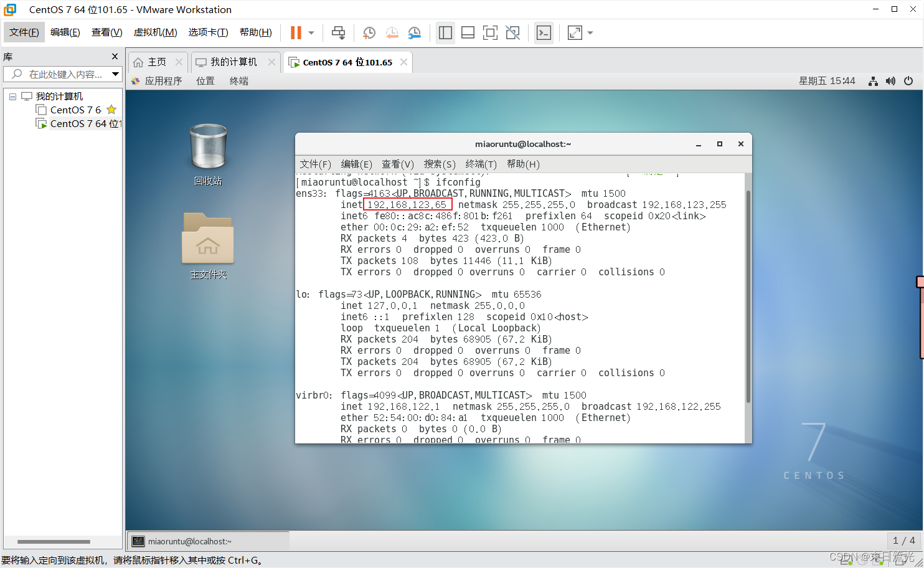
Task: Open the power options dropdown arrow next to pause
Action: coord(311,33)
